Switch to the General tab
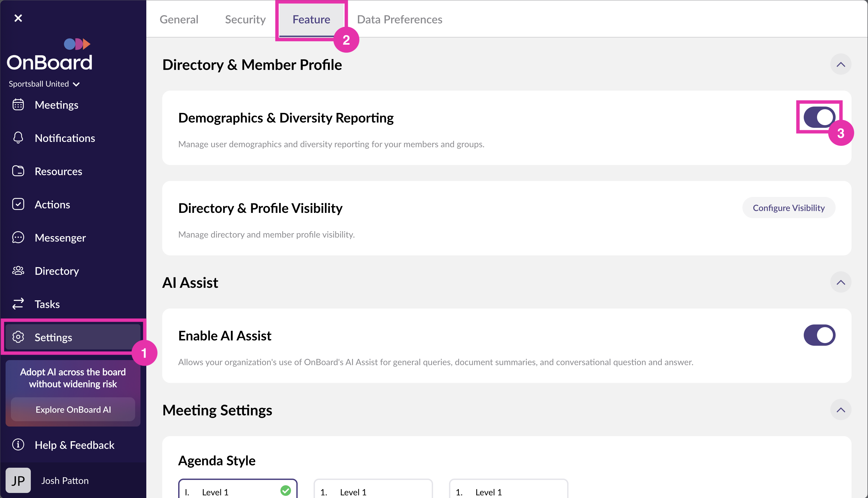868x498 pixels. coord(179,19)
